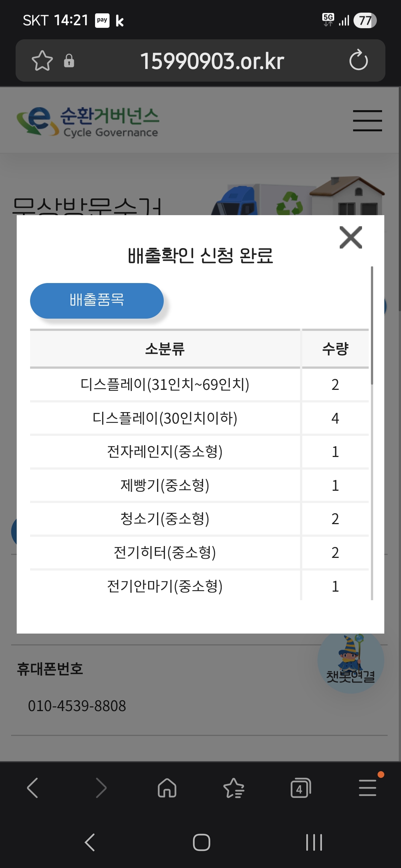Viewport: 401px width, 868px height.
Task: Open the browser tools menu
Action: pyautogui.click(x=368, y=788)
